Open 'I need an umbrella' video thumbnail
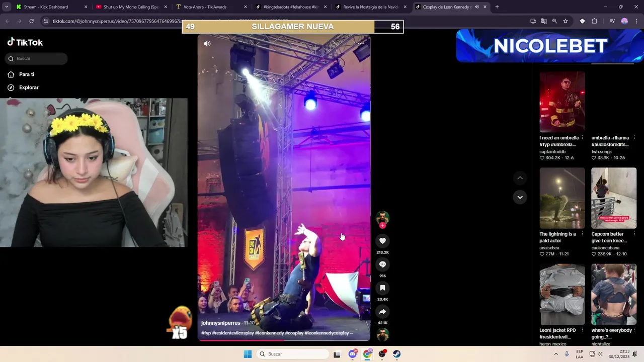This screenshot has width=644, height=362. click(x=562, y=102)
